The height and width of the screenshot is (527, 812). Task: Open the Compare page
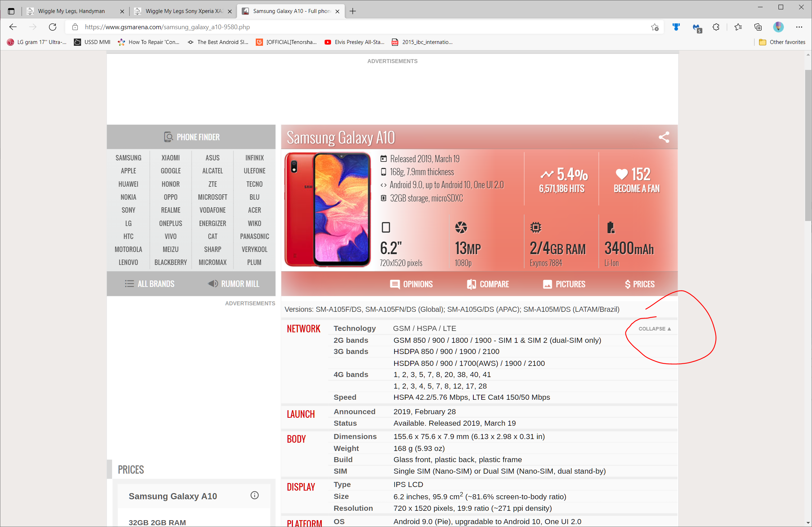click(x=488, y=284)
